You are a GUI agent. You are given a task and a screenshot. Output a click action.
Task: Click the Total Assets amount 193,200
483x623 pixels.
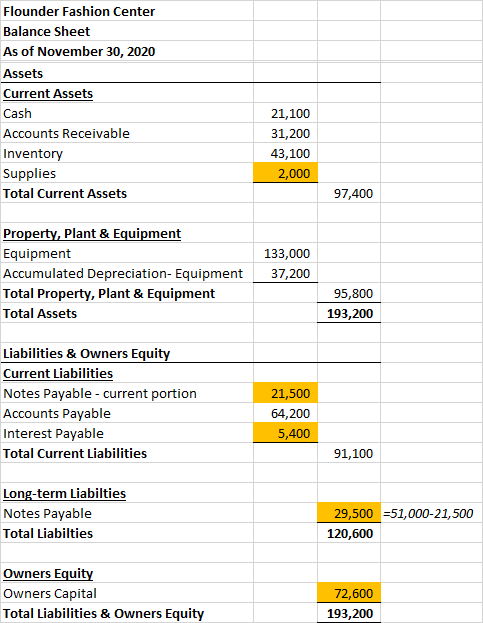click(349, 313)
